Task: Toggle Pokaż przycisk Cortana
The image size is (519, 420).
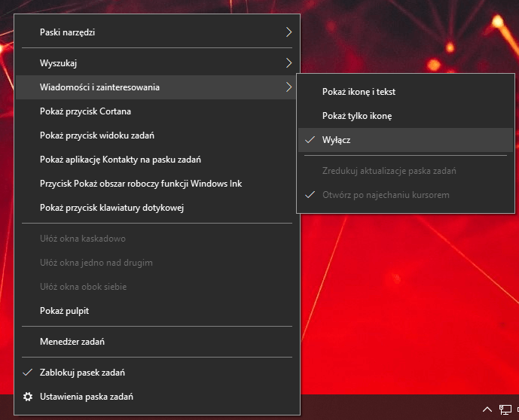Action: tap(157, 111)
